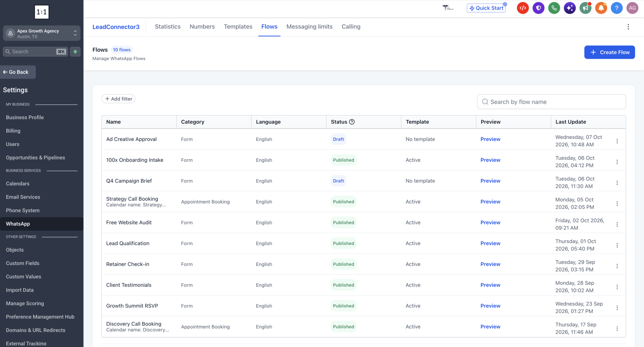Click the Status column help icon
This screenshot has height=347, width=644.
click(352, 122)
